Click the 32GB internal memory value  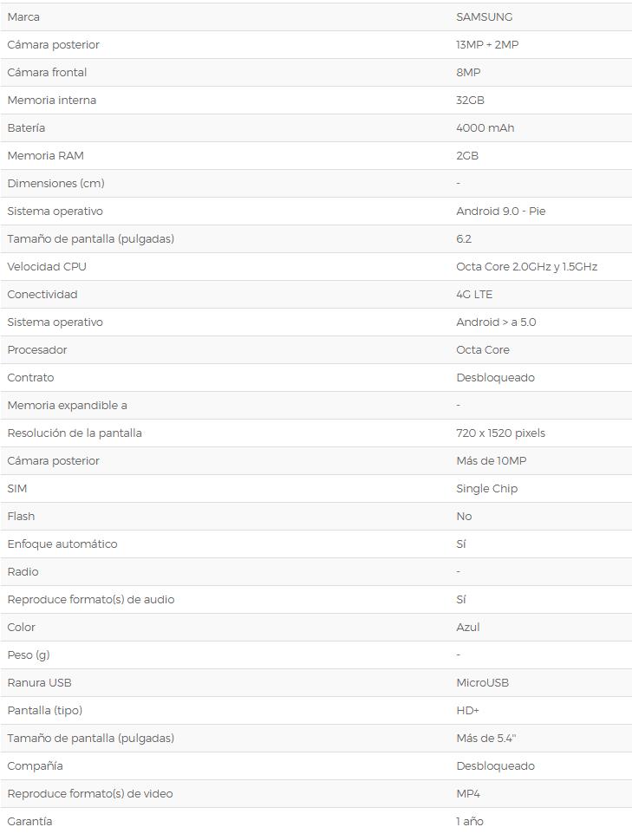[x=470, y=101]
